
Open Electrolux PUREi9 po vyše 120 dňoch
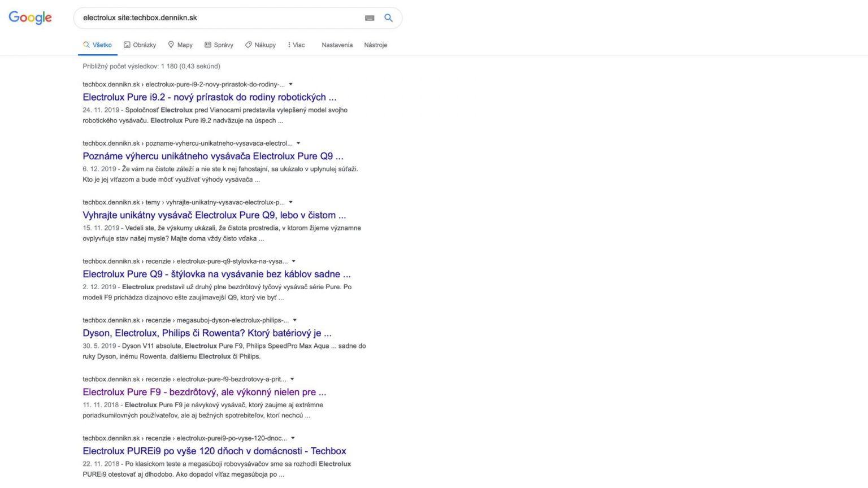coord(214,451)
